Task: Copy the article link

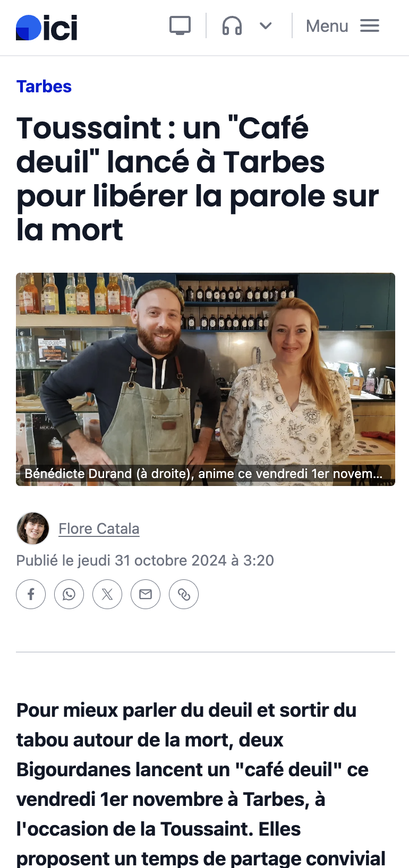Action: [184, 594]
